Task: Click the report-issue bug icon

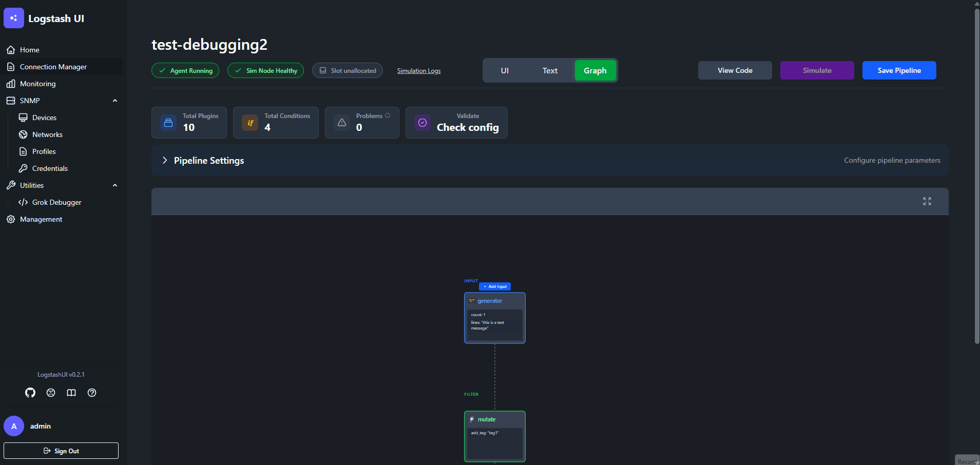Action: pos(51,393)
